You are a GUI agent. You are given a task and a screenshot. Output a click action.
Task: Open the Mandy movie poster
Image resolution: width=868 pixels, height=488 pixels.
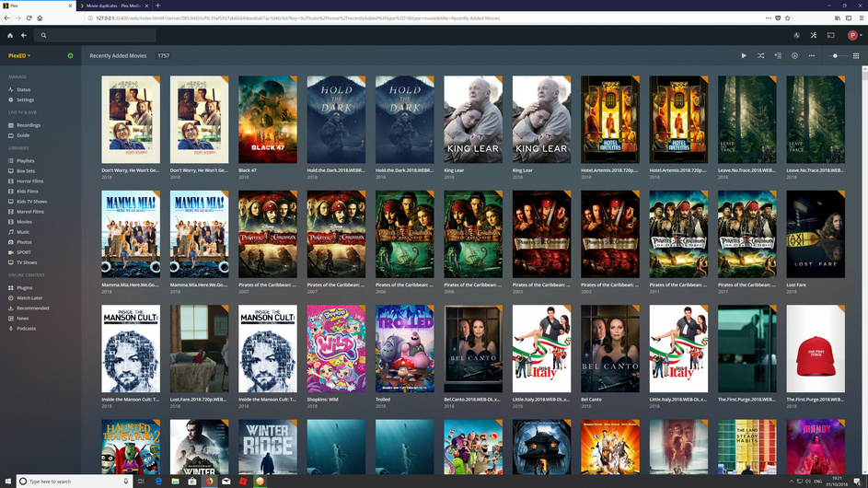[816, 447]
